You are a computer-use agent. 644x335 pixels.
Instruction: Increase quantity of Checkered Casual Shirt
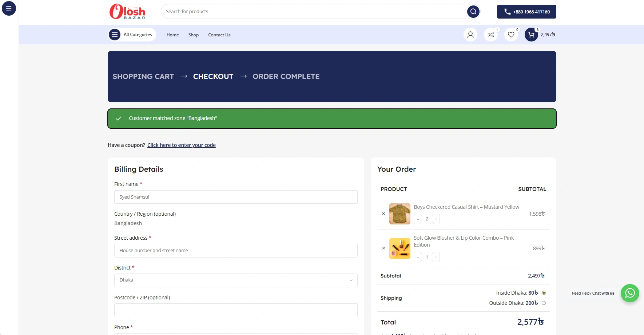(x=436, y=219)
